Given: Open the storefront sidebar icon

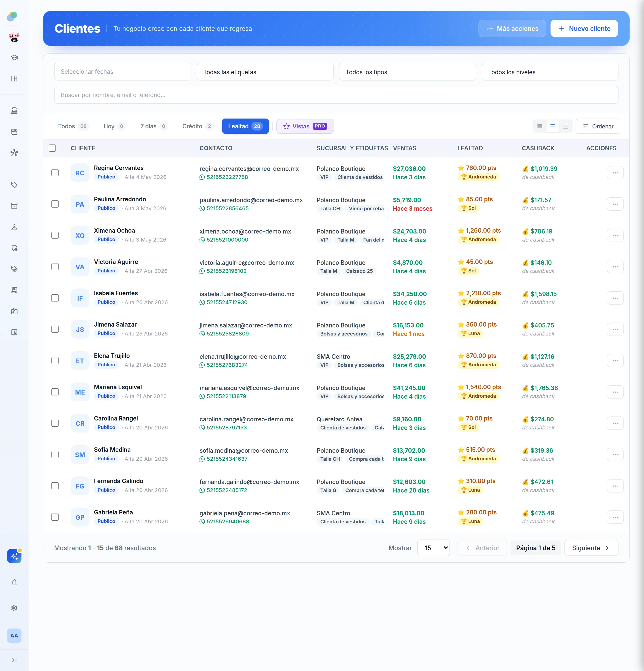Looking at the screenshot, I should [14, 132].
